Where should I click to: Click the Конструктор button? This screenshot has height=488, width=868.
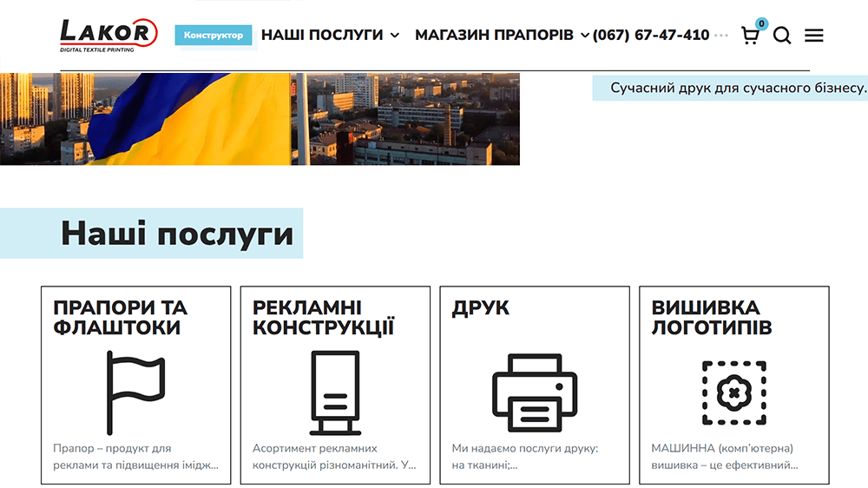pyautogui.click(x=214, y=35)
